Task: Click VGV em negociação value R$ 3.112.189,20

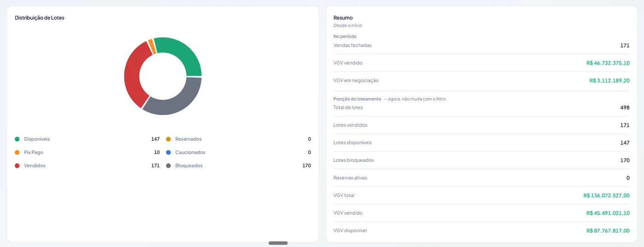Action: [609, 81]
